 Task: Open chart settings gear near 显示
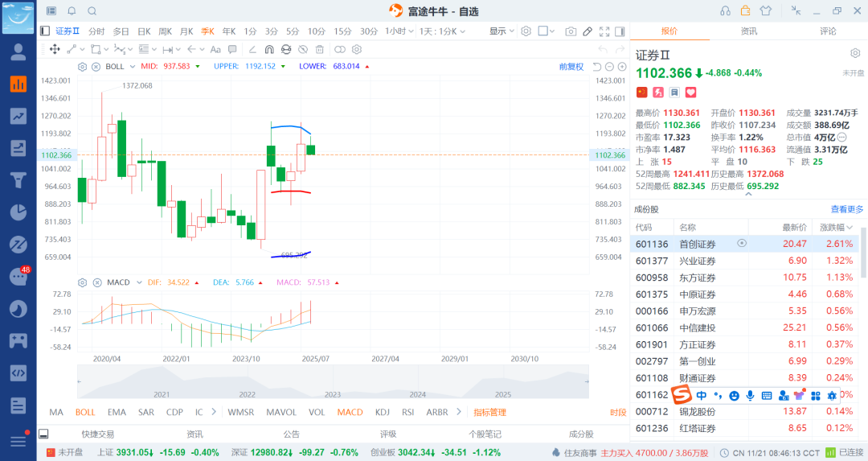(526, 31)
